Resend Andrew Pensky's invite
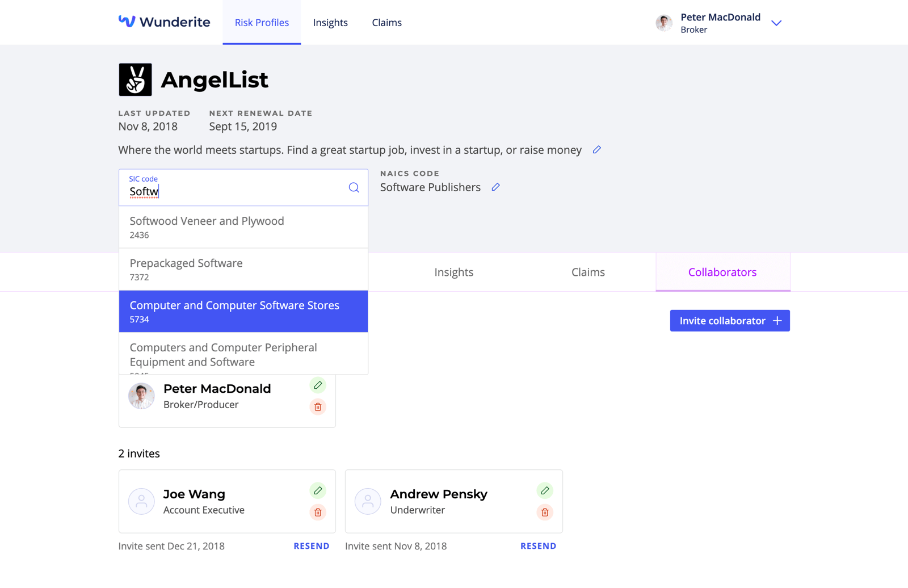 pyautogui.click(x=538, y=546)
